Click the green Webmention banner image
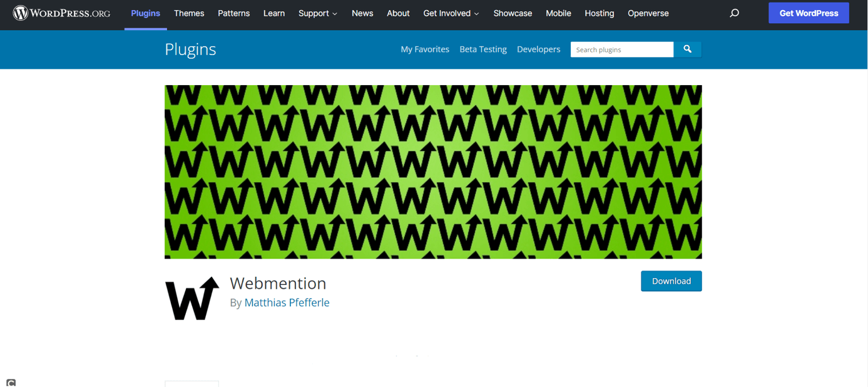 [433, 172]
